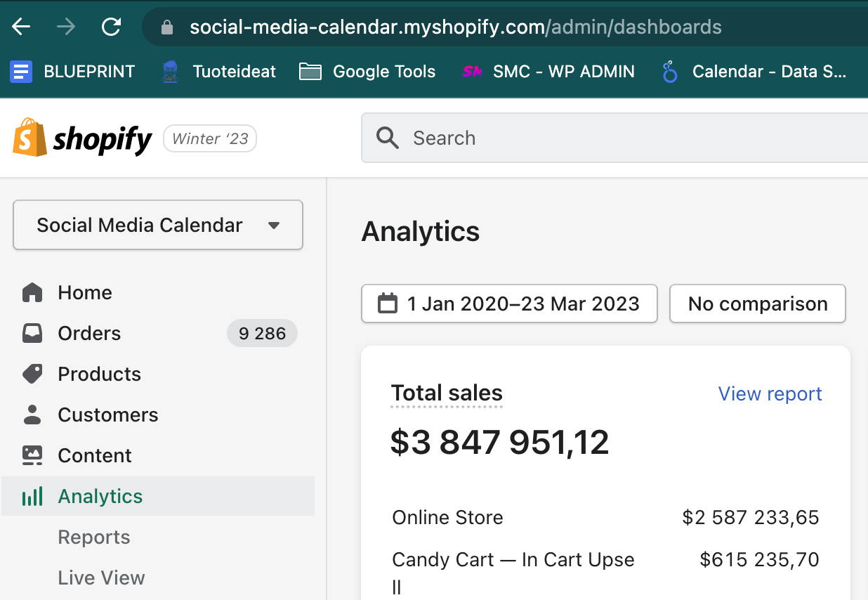Open the Calendar - Data S... bookmark

pos(754,72)
